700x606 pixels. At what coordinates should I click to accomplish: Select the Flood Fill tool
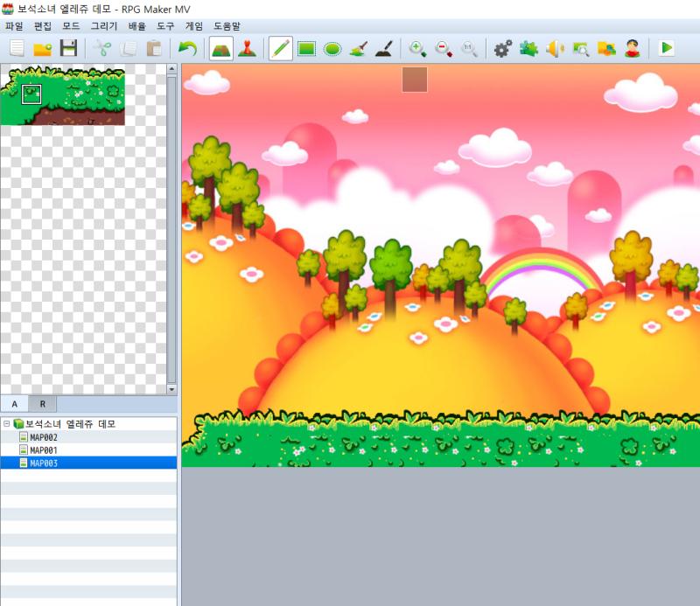click(358, 48)
